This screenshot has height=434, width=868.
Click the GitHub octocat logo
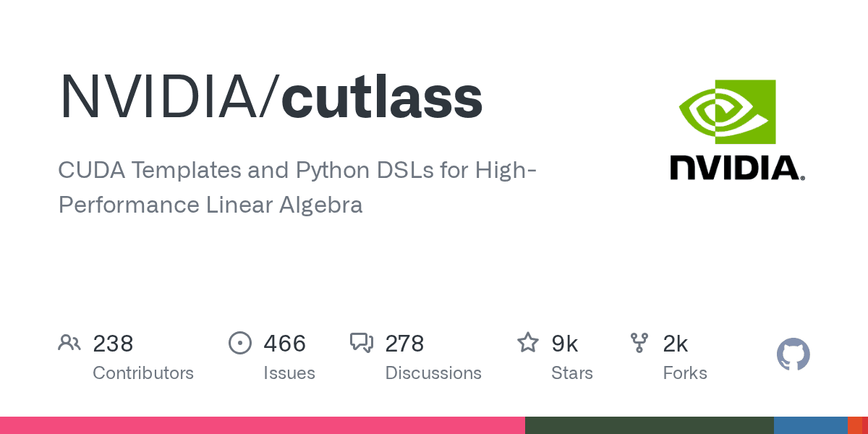pos(793,354)
